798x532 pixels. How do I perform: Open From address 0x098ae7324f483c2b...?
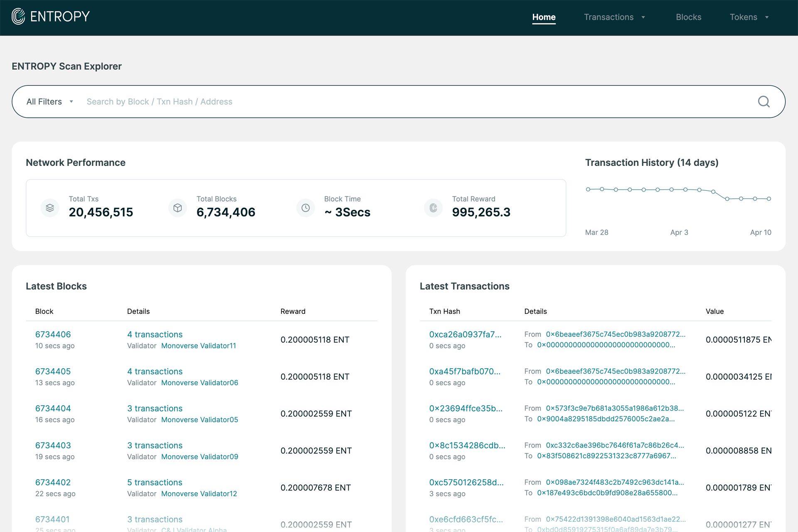[615, 482]
